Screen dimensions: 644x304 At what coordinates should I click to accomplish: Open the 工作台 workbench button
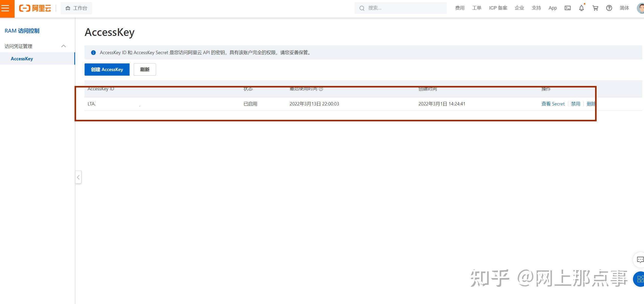point(76,8)
